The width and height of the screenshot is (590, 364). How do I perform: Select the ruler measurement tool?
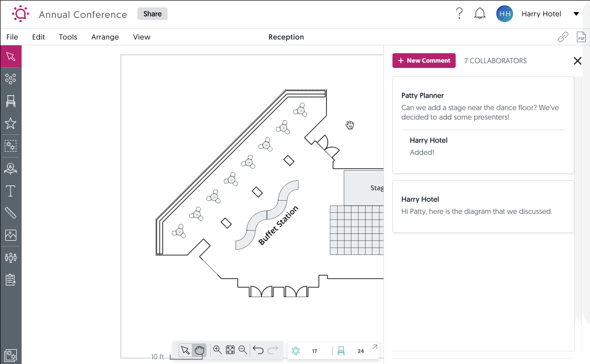11,213
